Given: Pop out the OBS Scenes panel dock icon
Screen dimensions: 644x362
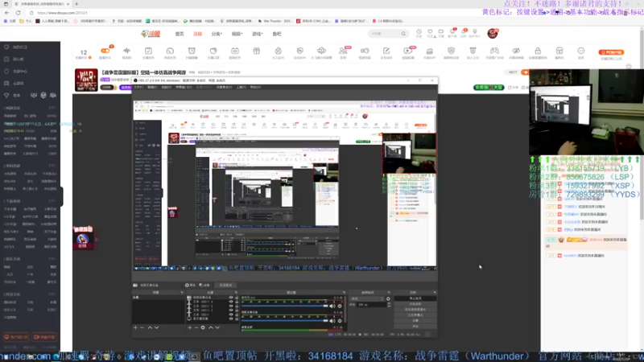Looking at the screenshot, I should point(183,293).
